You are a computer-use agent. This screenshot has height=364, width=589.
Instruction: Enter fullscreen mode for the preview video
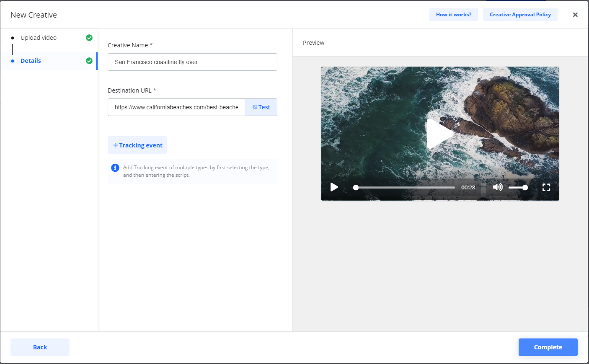546,187
